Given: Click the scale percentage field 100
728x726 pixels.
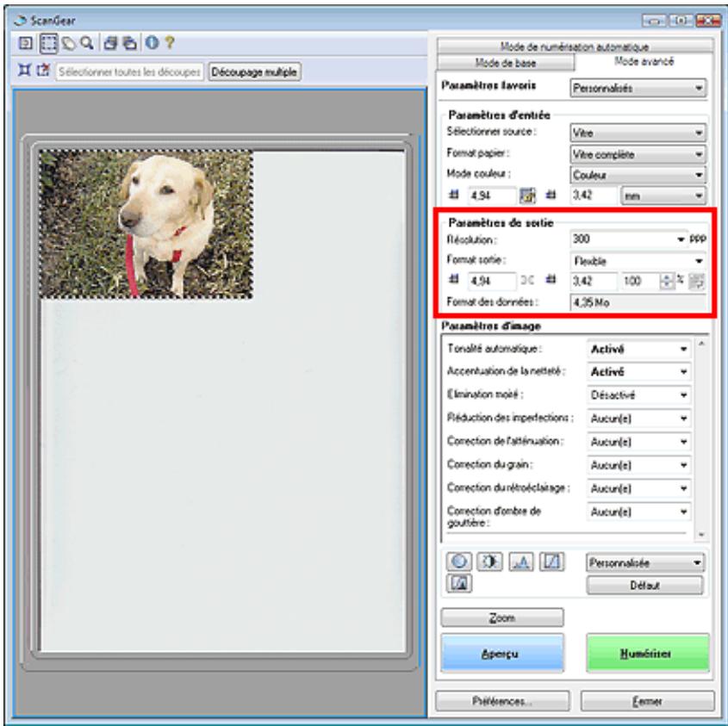Looking at the screenshot, I should click(640, 282).
